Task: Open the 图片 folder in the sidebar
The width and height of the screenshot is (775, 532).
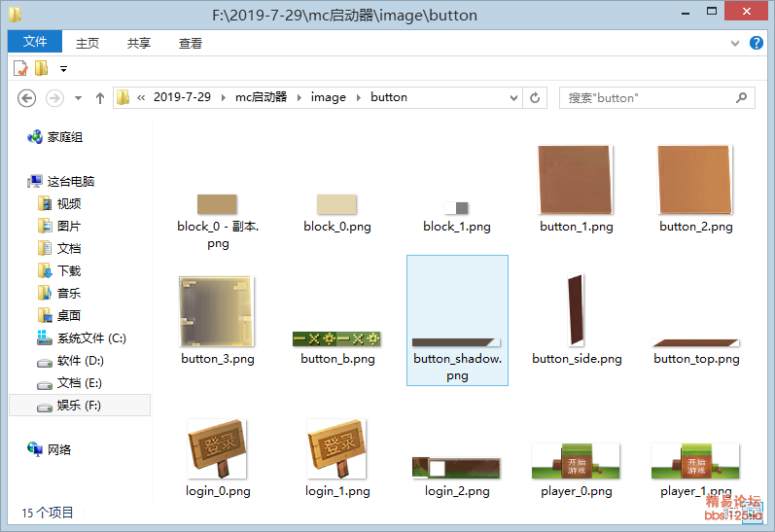Action: coord(59,226)
